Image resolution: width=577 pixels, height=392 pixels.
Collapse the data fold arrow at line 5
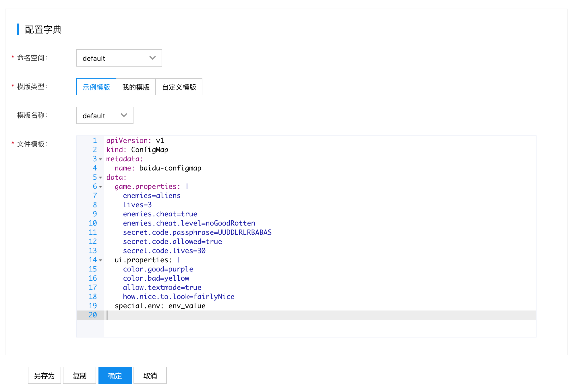coord(100,177)
